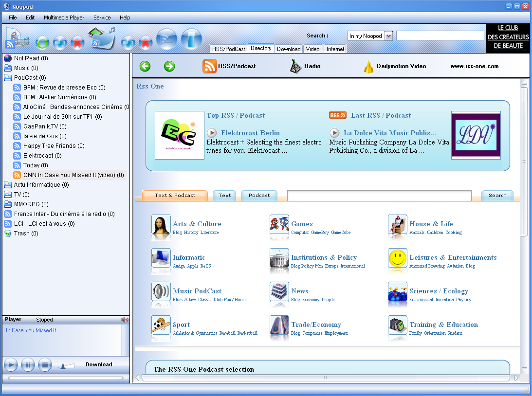532x396 pixels.
Task: Click the orange RSS/Podcast icon in the directory header
Action: (x=209, y=66)
